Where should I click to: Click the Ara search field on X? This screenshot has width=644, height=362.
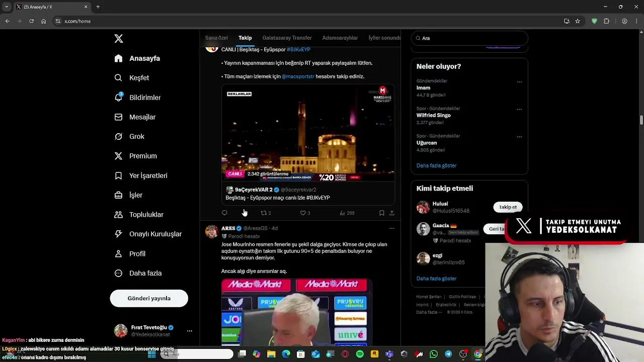point(469,38)
